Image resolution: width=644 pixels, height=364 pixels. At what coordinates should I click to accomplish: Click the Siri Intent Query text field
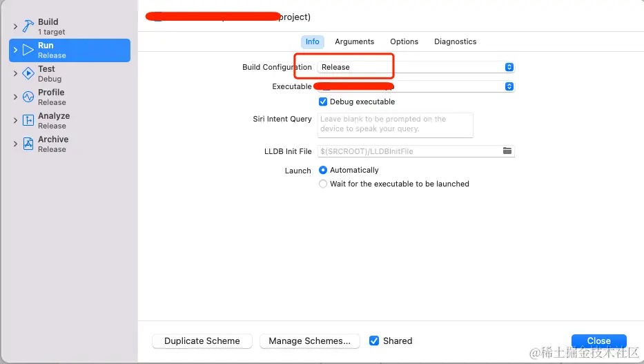[395, 125]
